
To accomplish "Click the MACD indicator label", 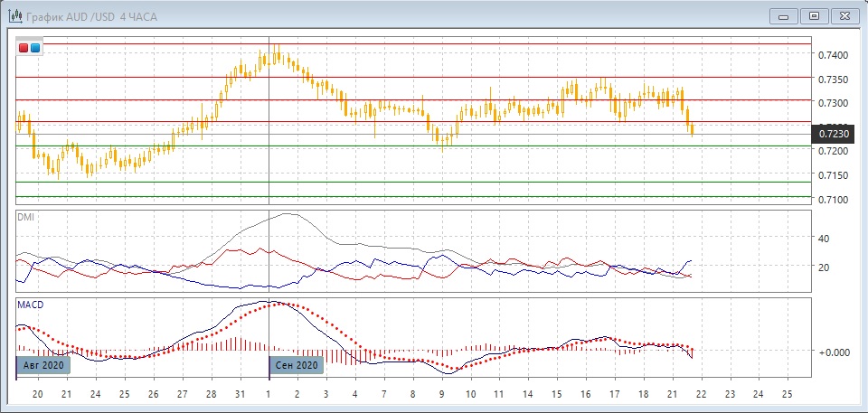I will coord(32,305).
